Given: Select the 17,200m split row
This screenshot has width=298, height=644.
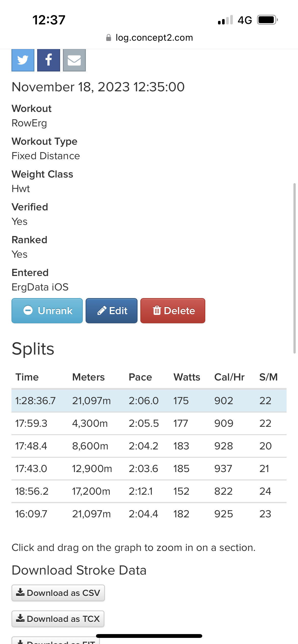Looking at the screenshot, I should (x=149, y=491).
